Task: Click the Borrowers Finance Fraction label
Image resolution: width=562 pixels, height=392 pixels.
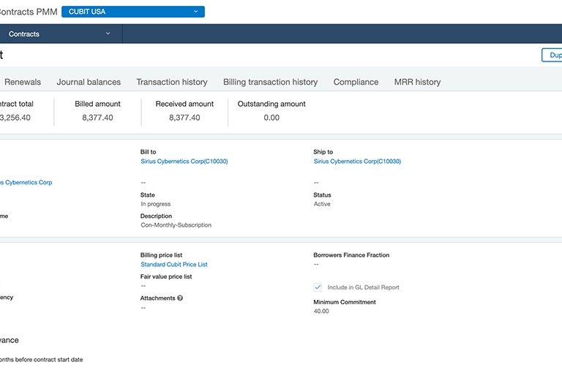Action: [351, 255]
